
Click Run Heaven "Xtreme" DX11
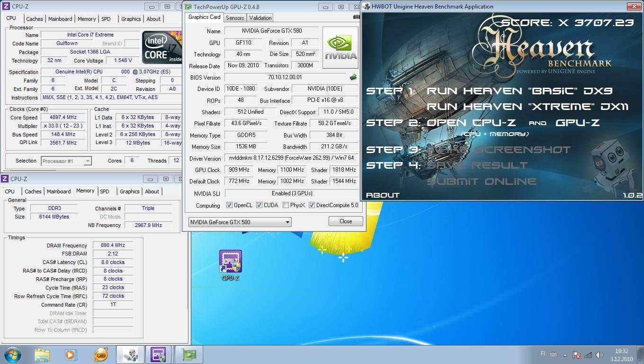528,107
